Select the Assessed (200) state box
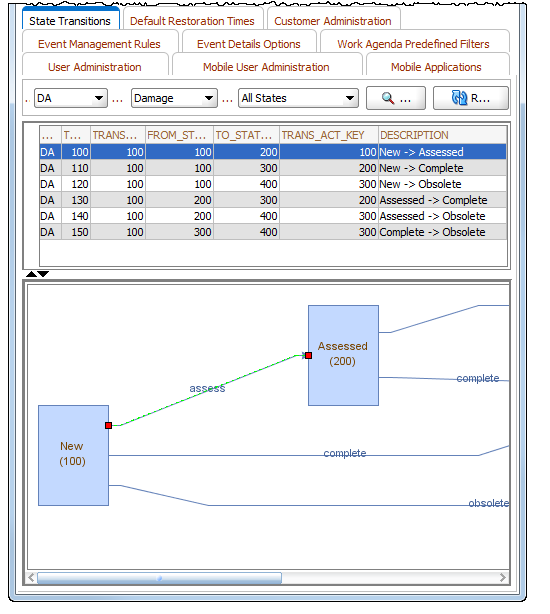 click(x=343, y=355)
